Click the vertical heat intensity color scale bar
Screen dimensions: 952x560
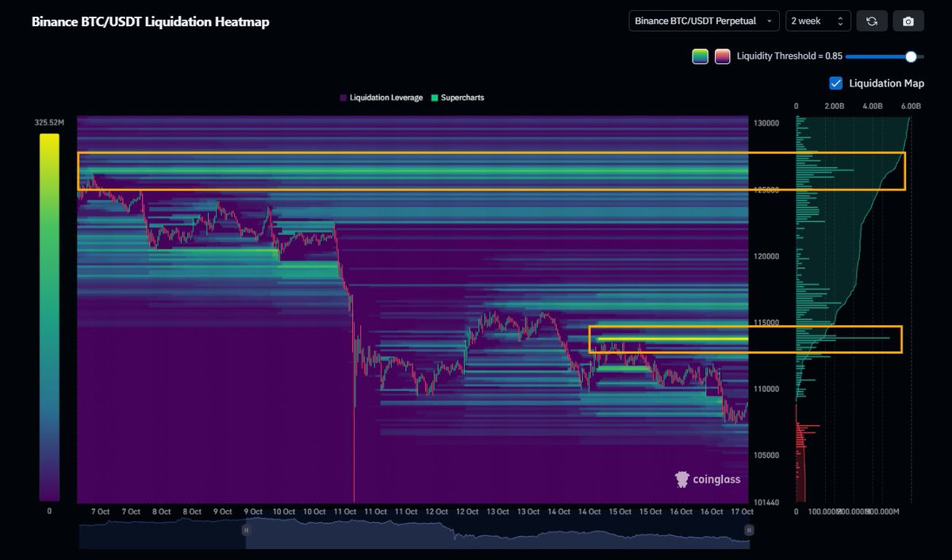pyautogui.click(x=49, y=316)
